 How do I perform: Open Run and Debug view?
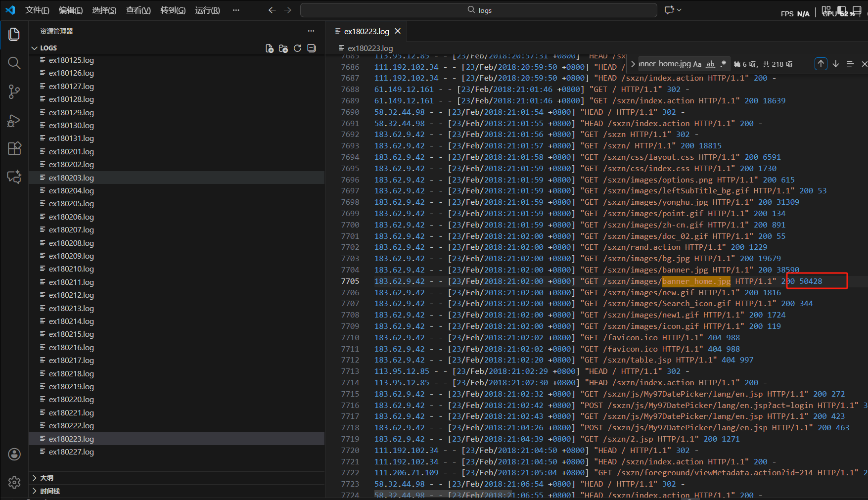[14, 121]
